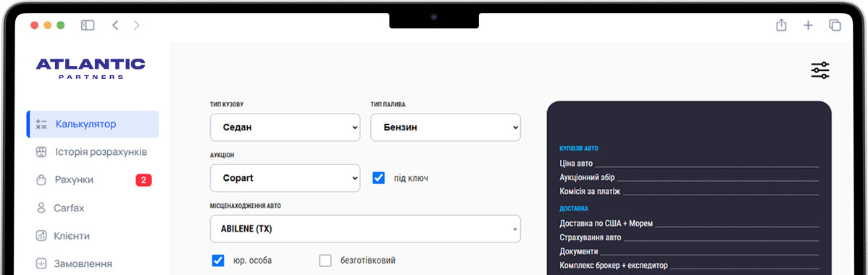The image size is (868, 275).
Task: Click the chart icon beside Клієнти
Action: (41, 236)
